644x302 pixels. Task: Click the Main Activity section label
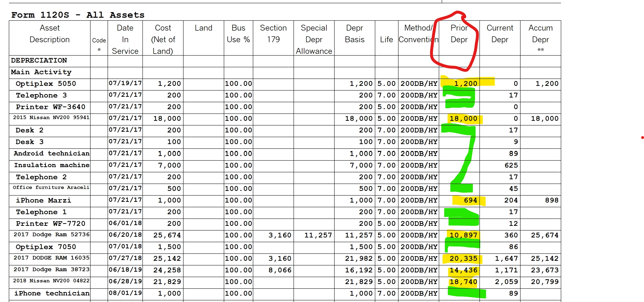tap(41, 72)
